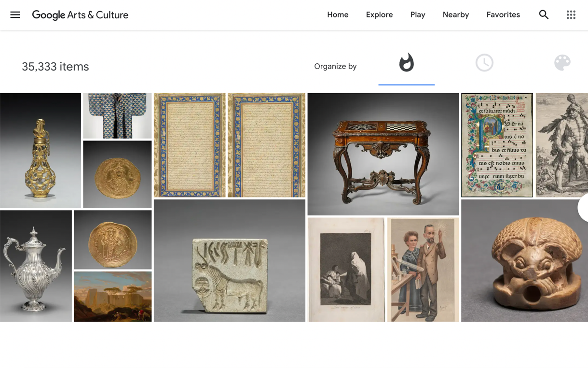Image resolution: width=588 pixels, height=368 pixels.
Task: Open the upper gold Byzantine coin image
Action: [117, 174]
